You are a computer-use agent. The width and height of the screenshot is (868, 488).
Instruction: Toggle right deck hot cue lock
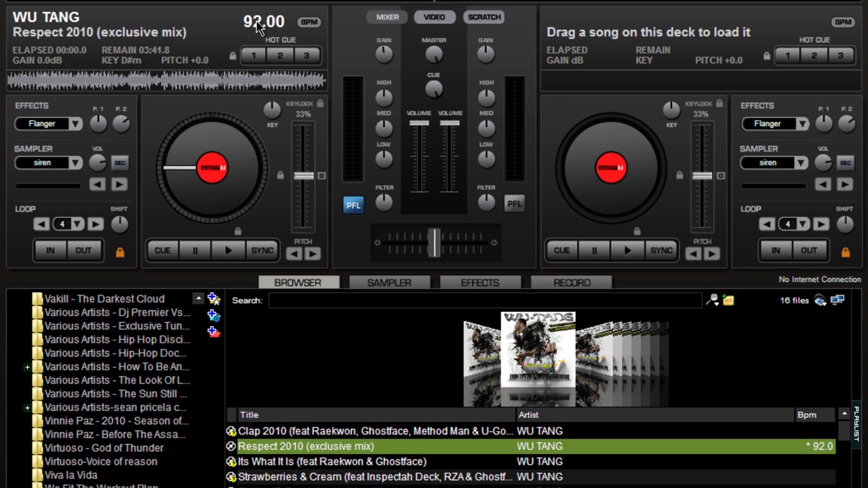767,56
